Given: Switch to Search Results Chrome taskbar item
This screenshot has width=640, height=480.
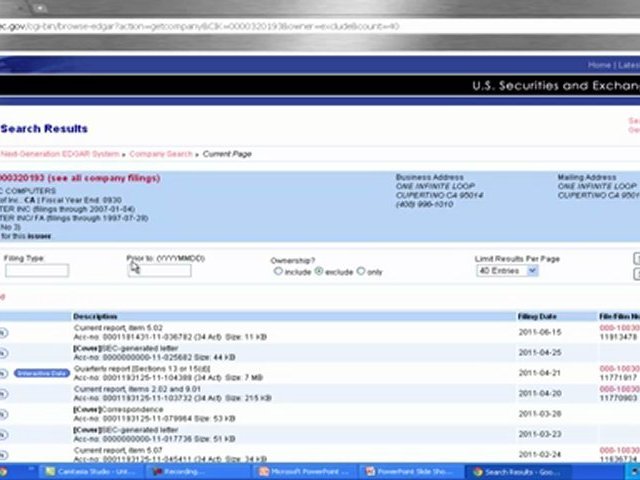Looking at the screenshot, I should point(516,472).
